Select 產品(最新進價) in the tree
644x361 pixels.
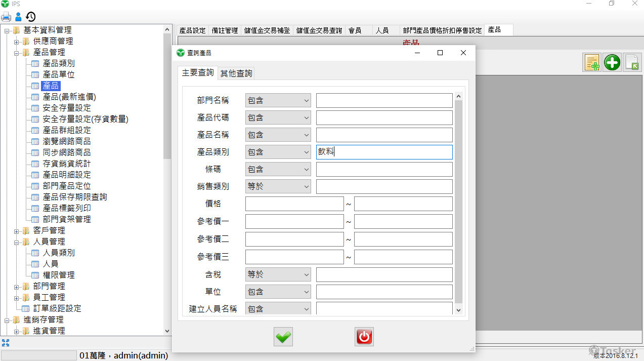[69, 97]
